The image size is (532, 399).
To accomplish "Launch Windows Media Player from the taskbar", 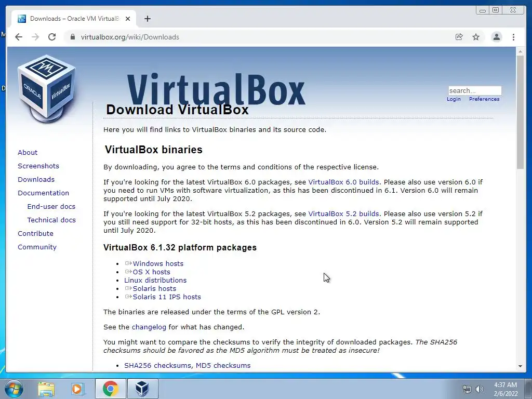I will click(x=77, y=389).
